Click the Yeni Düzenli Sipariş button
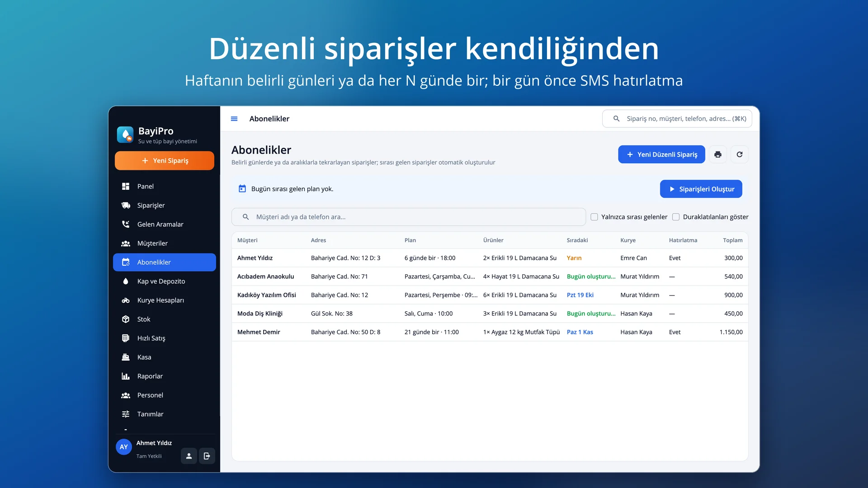This screenshot has height=488, width=868. tap(662, 155)
